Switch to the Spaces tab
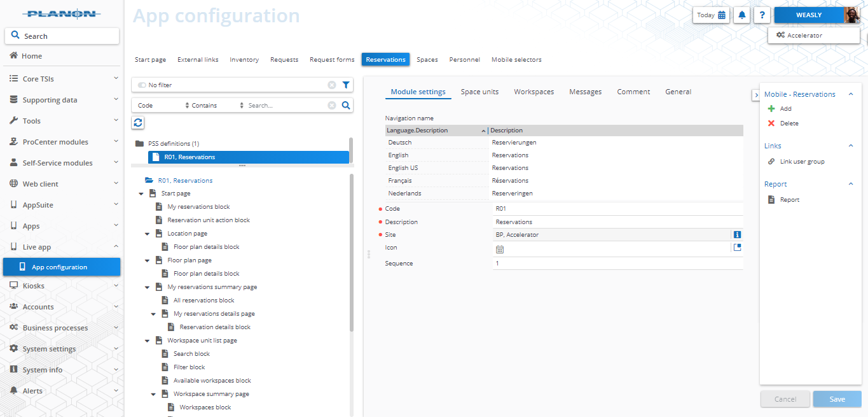Viewport: 868px width, 417px height. point(427,59)
